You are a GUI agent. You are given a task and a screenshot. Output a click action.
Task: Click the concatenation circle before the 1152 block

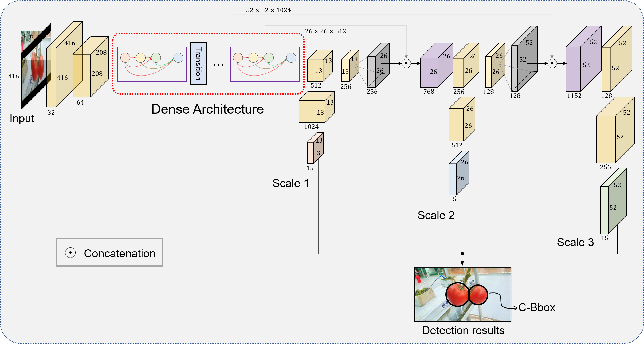552,64
